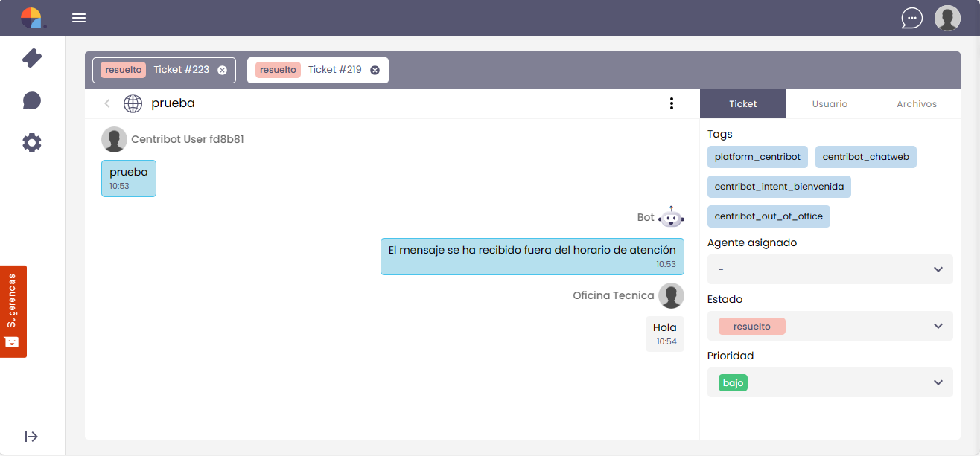This screenshot has height=456, width=980.
Task: Open the Prioridad dropdown showing bajo
Action: 830,382
